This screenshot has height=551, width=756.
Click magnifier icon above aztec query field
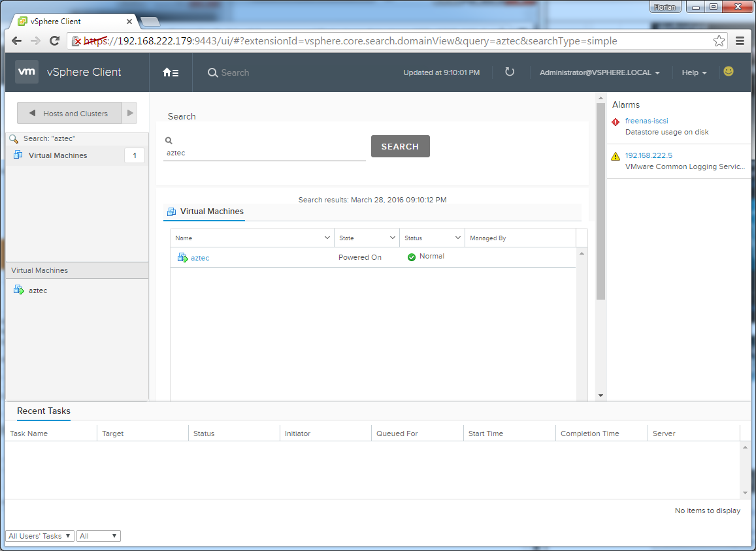169,140
